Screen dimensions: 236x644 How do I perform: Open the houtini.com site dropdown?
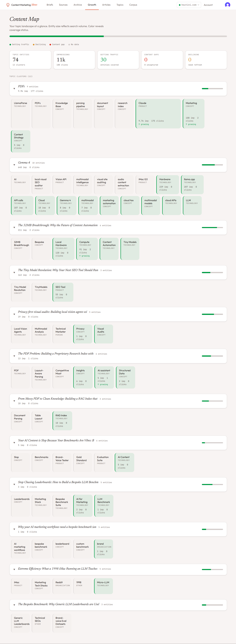(x=189, y=5)
